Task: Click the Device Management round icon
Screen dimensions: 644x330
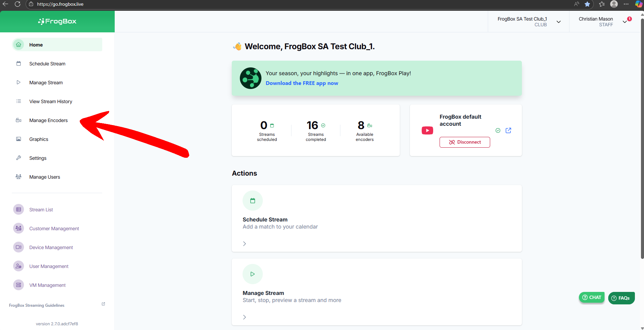Action: coord(19,247)
